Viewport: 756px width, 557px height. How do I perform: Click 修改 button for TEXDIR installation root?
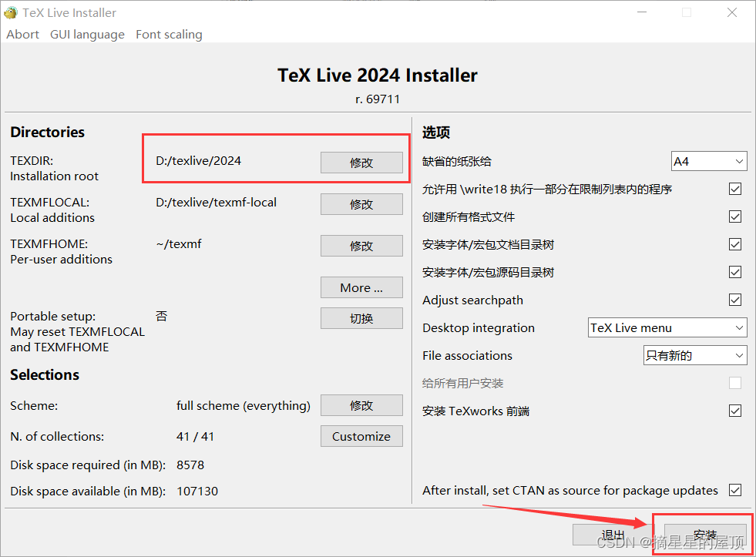(361, 163)
